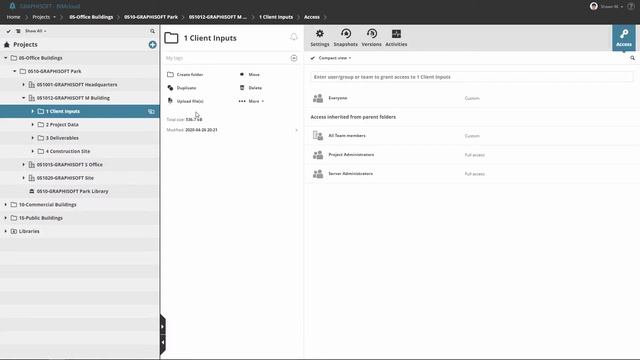Search the project tree with the magnifier

pos(152,31)
